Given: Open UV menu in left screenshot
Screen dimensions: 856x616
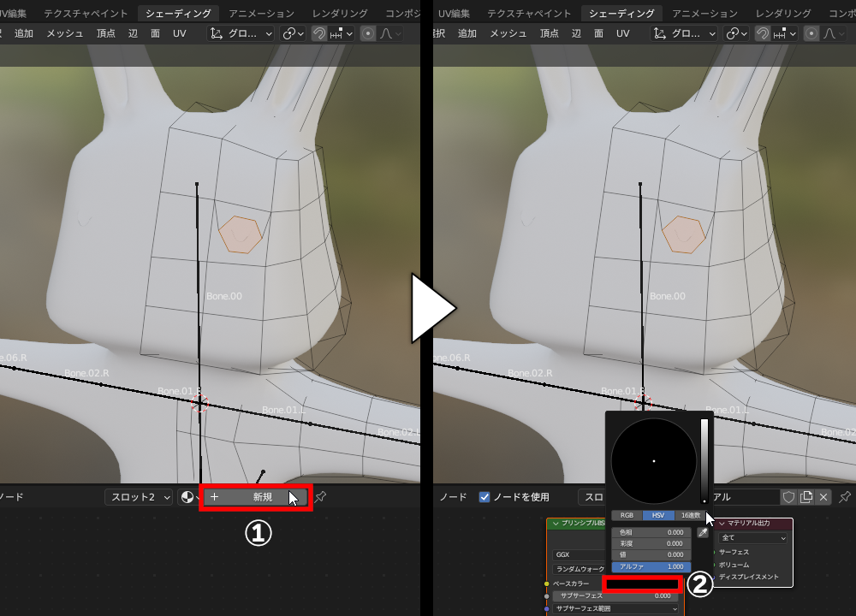Looking at the screenshot, I should pyautogui.click(x=180, y=34).
